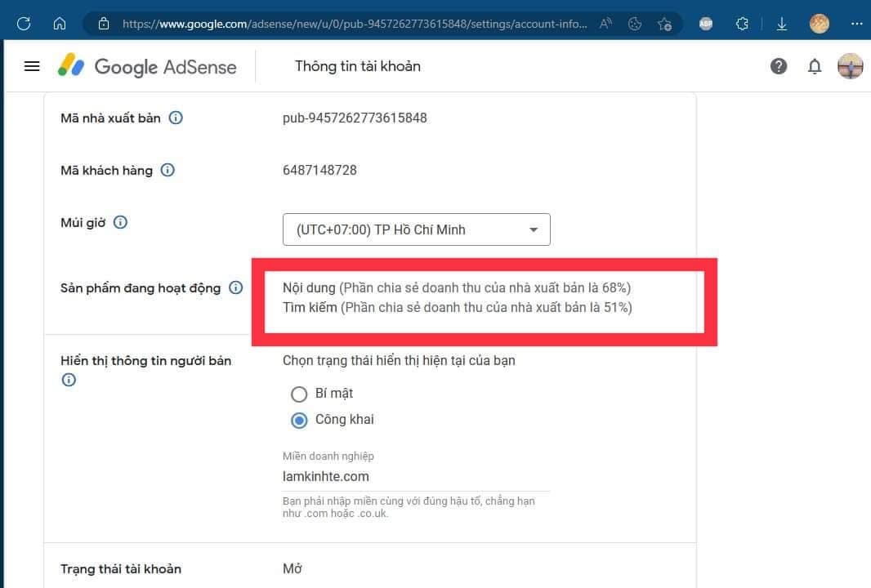Screen dimensions: 871x588
Task: Show info for Sản phẩm đang hoạt động
Action: click(x=235, y=287)
